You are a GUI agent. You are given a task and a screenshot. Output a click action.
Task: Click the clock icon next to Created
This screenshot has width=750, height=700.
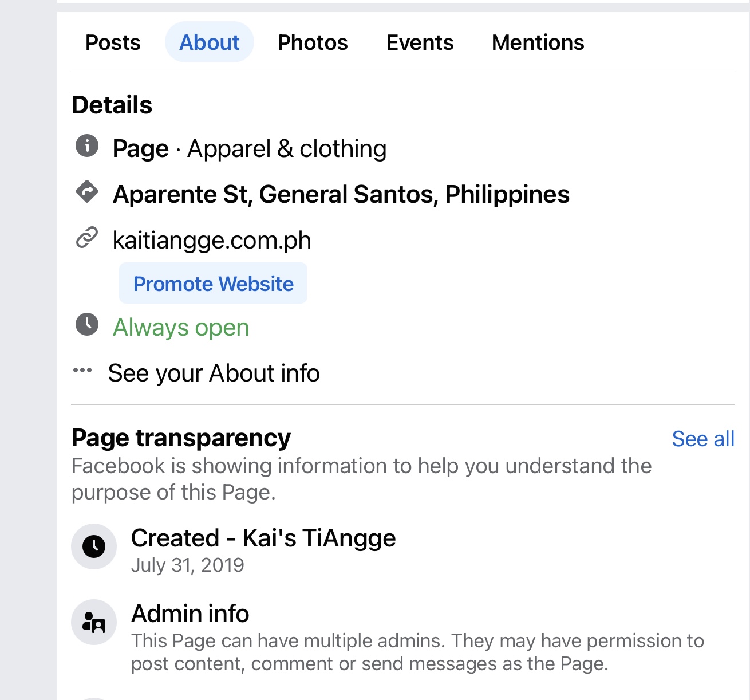94,546
